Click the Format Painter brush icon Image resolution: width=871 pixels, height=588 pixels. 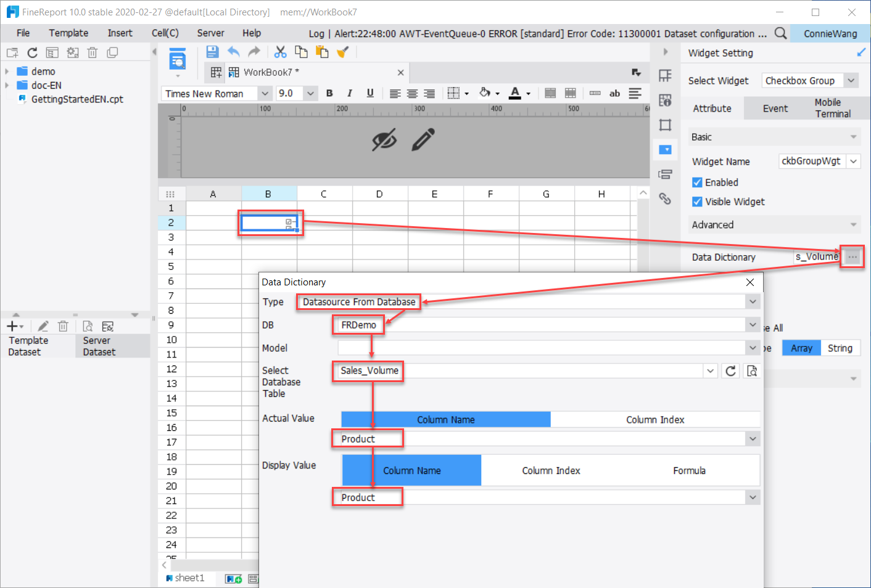(x=343, y=52)
